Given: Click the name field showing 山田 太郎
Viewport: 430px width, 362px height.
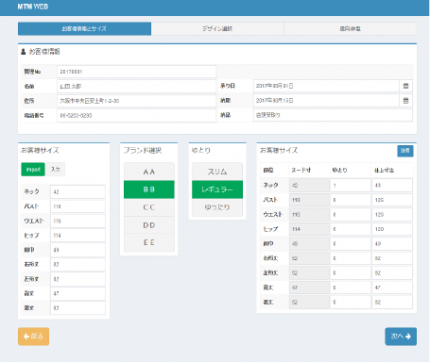Looking at the screenshot, I should (x=137, y=86).
